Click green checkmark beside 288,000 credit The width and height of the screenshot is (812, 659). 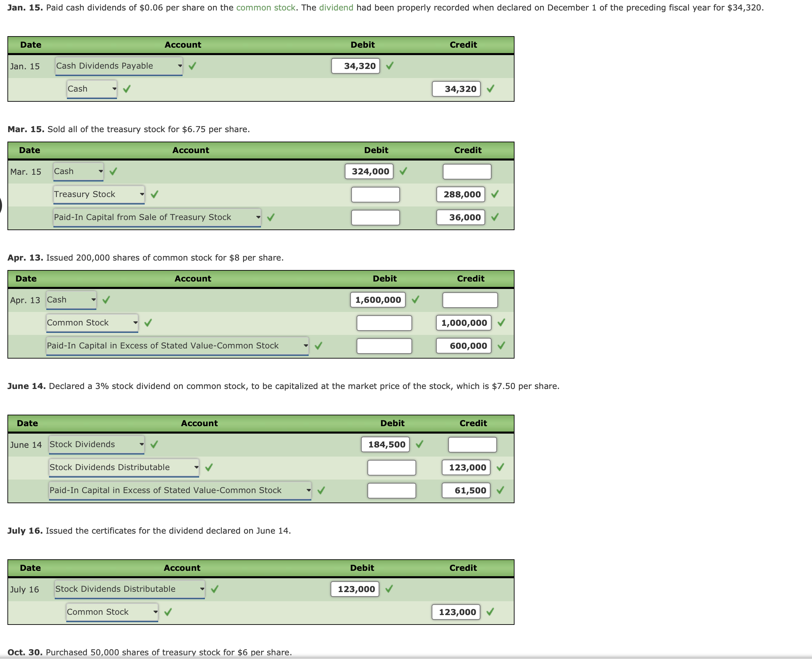(x=495, y=194)
